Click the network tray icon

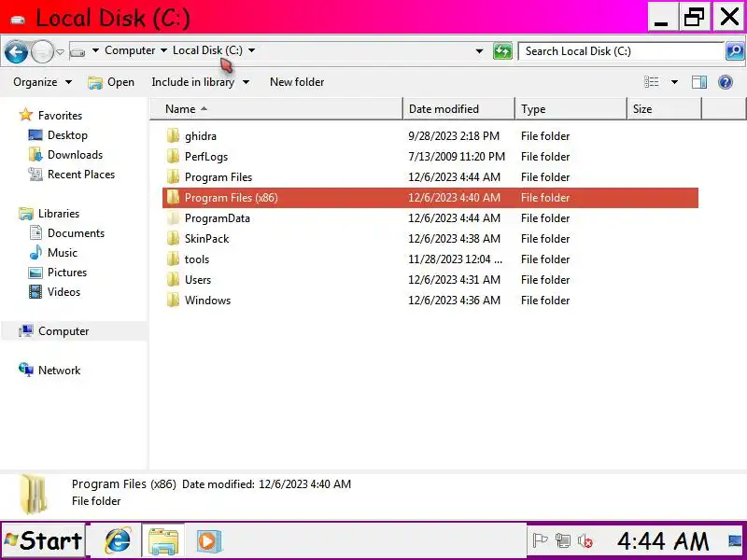(563, 541)
